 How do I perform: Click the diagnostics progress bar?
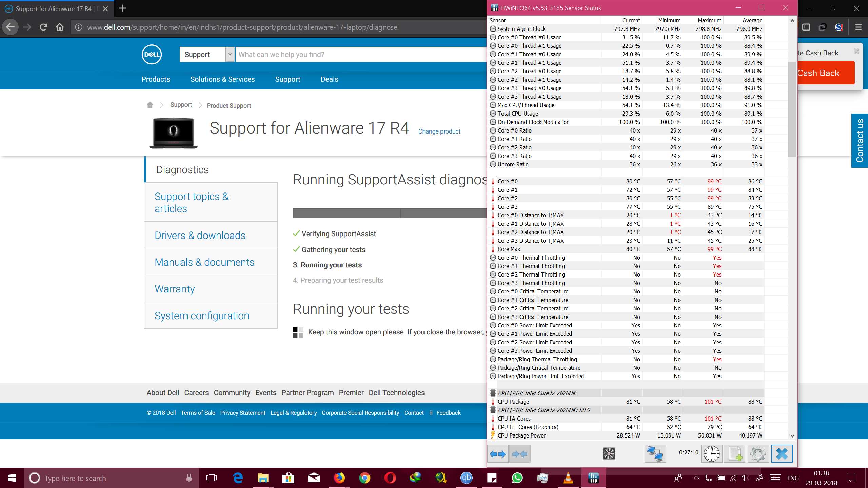(x=389, y=213)
